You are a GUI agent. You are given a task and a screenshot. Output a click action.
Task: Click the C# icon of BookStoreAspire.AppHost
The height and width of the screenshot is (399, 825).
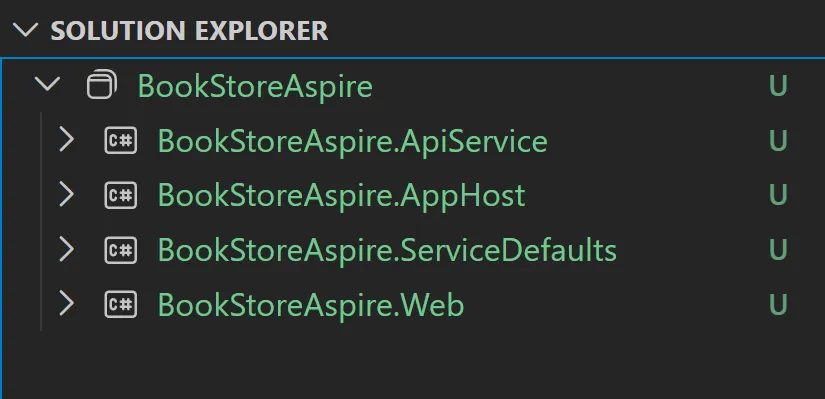pyautogui.click(x=120, y=195)
